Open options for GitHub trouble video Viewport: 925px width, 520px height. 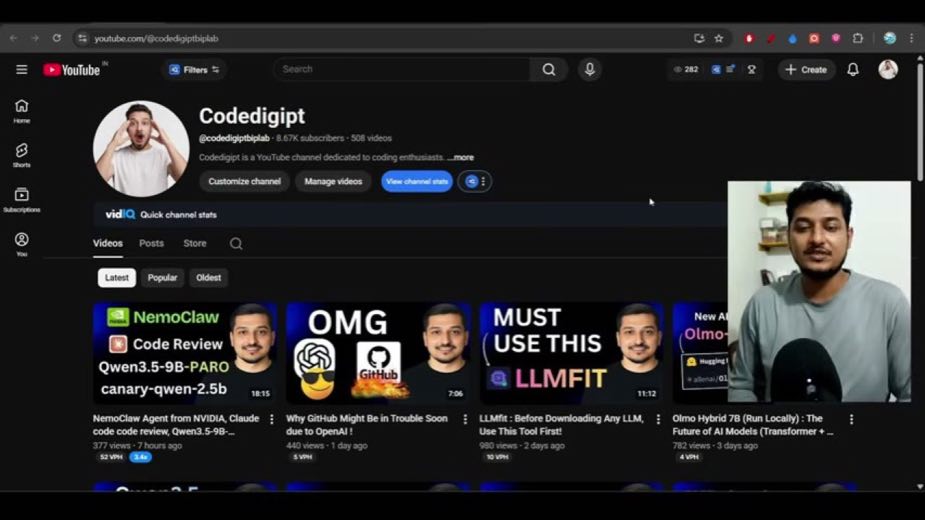pyautogui.click(x=465, y=419)
